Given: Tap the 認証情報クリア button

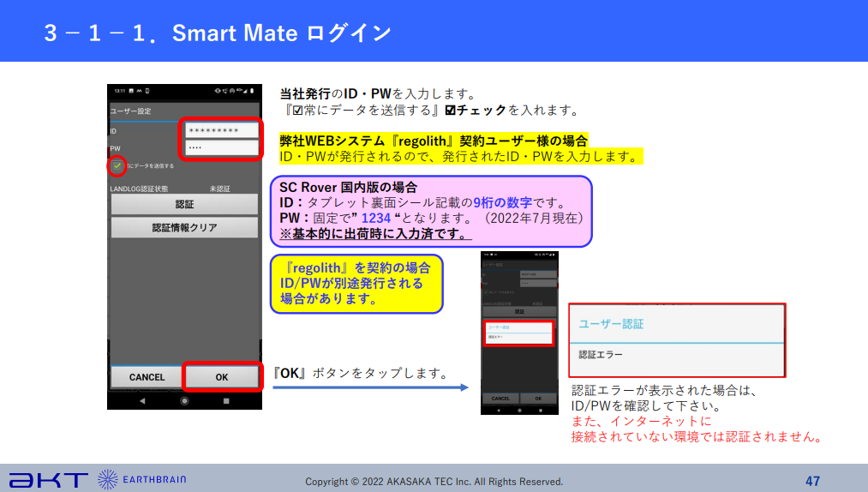Looking at the screenshot, I should [x=184, y=228].
